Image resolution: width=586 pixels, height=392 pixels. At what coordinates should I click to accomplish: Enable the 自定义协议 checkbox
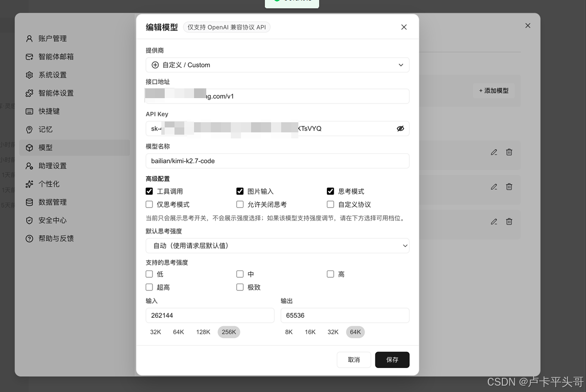point(330,204)
